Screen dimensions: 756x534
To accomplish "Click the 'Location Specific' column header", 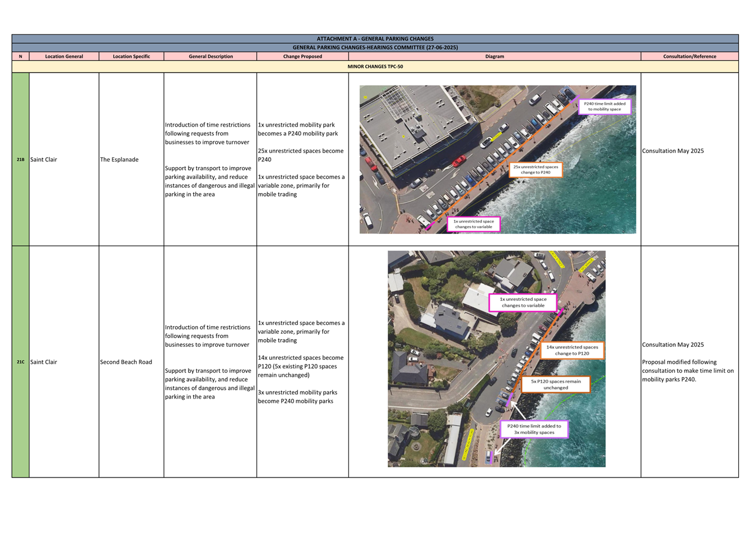I will [x=131, y=57].
